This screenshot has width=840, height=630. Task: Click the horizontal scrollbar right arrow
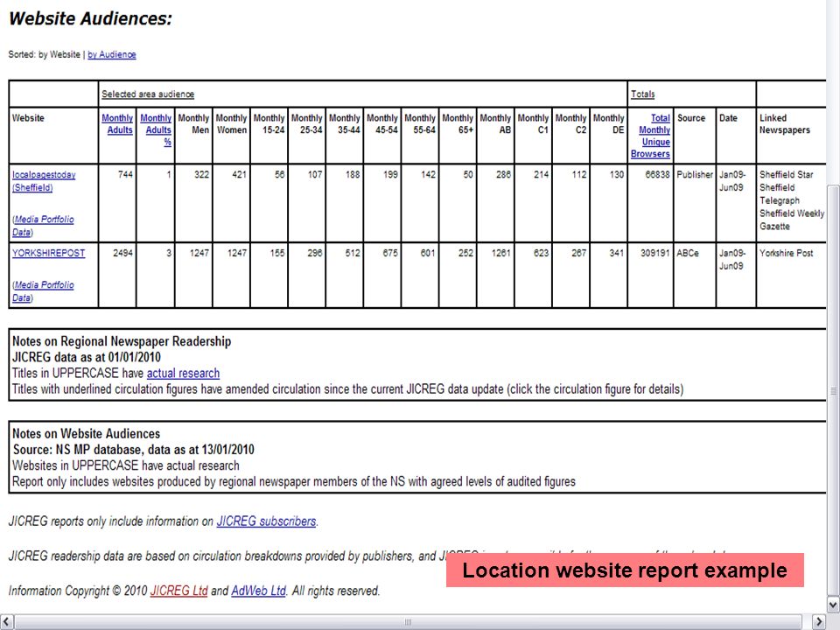click(x=819, y=622)
